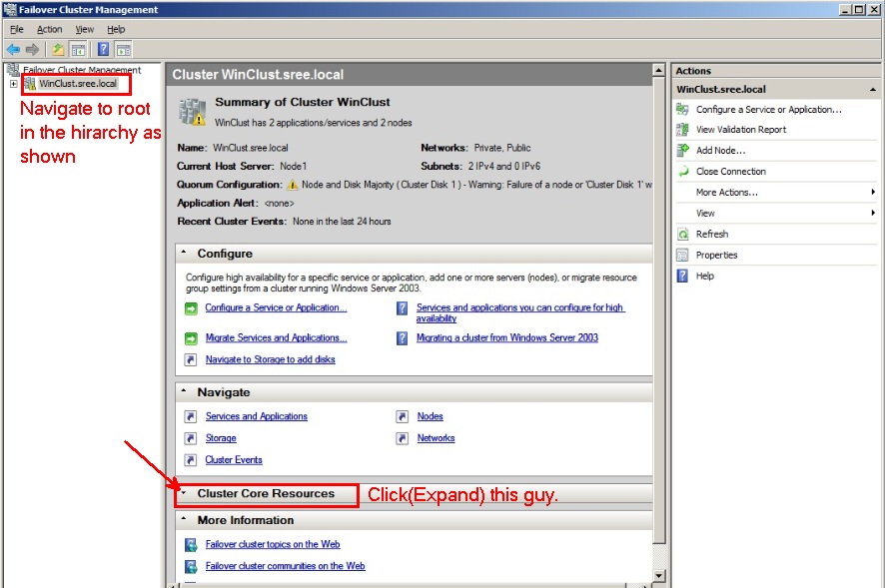The height and width of the screenshot is (588, 885).
Task: Expand the WinClust.sree.local tree node
Action: point(13,84)
